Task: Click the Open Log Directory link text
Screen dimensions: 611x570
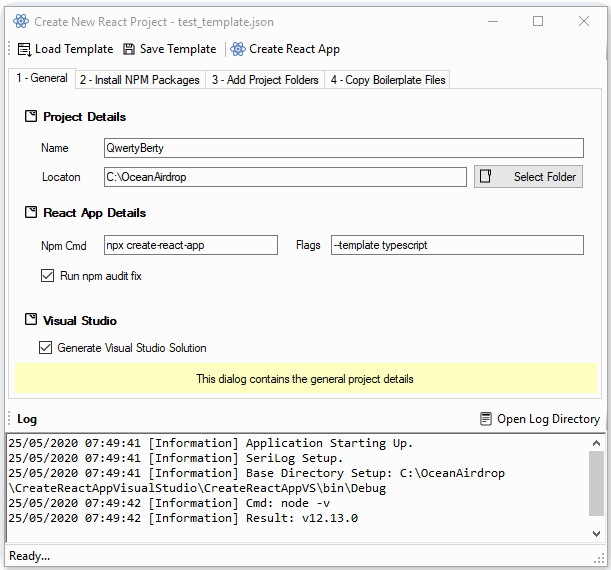Action: tap(548, 419)
